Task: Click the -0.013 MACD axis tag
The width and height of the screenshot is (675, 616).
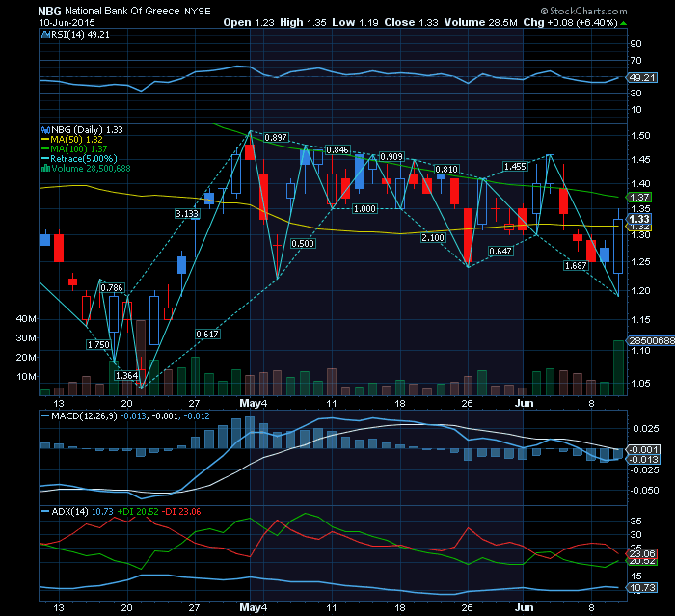Action: point(643,460)
